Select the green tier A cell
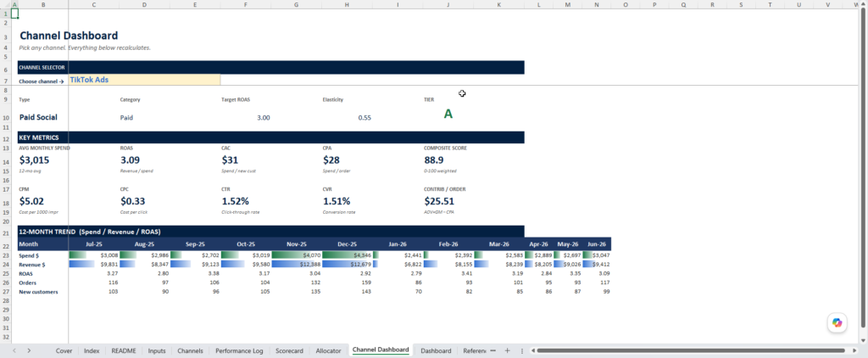This screenshot has height=358, width=868. (448, 115)
